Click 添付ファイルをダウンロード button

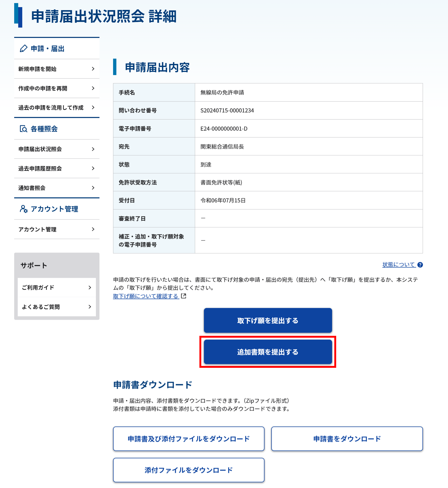pyautogui.click(x=189, y=470)
